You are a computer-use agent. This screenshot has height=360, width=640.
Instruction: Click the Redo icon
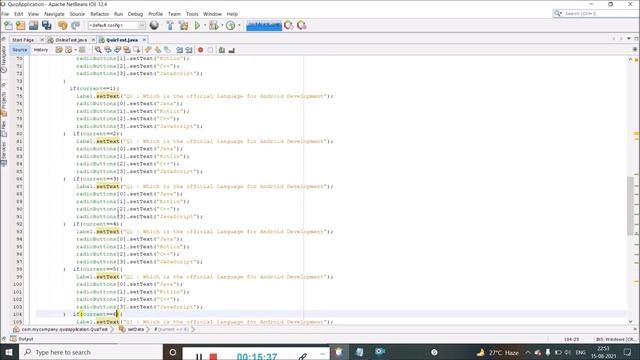tap(76, 25)
